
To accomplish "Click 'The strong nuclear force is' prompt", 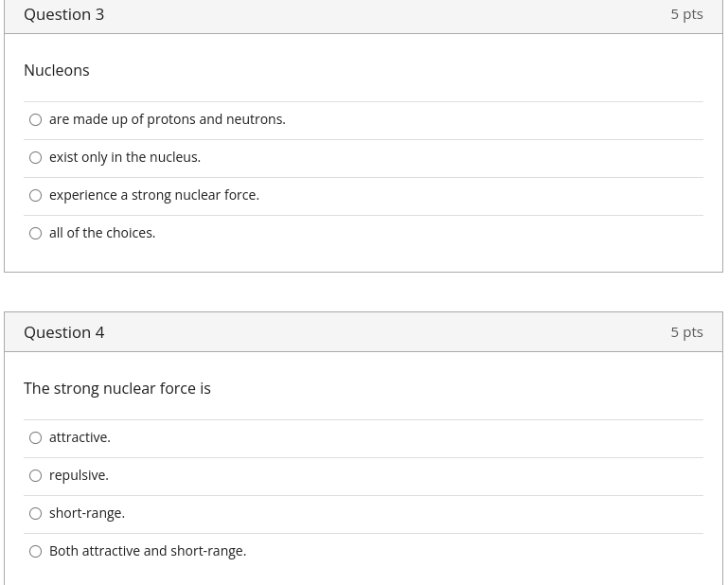I will (117, 389).
